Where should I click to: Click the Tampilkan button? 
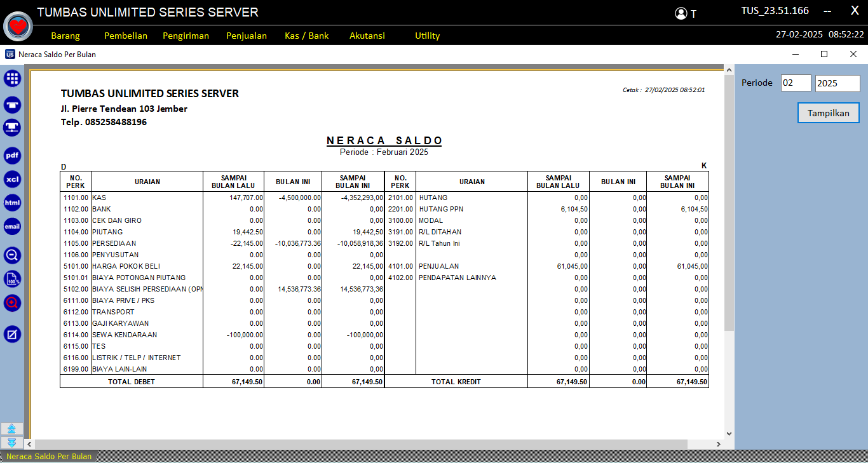tap(829, 113)
